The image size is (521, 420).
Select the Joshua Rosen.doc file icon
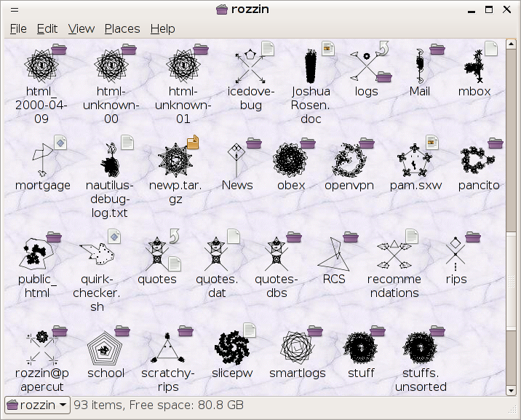311,66
